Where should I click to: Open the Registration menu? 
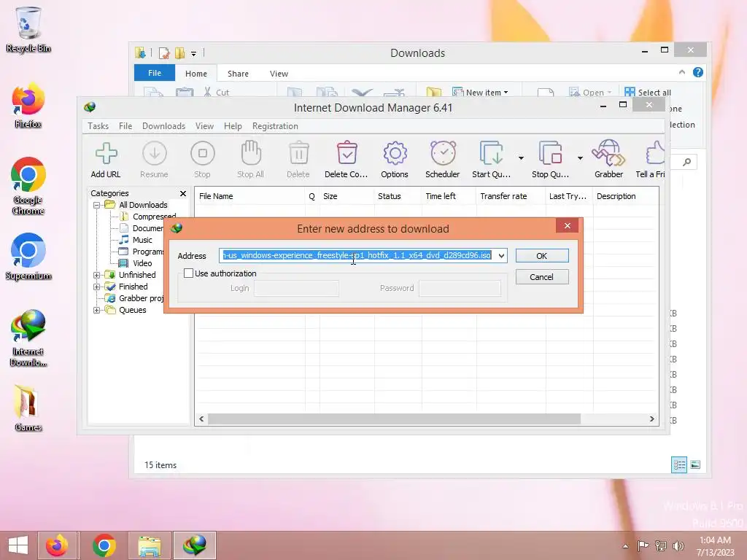tap(275, 126)
